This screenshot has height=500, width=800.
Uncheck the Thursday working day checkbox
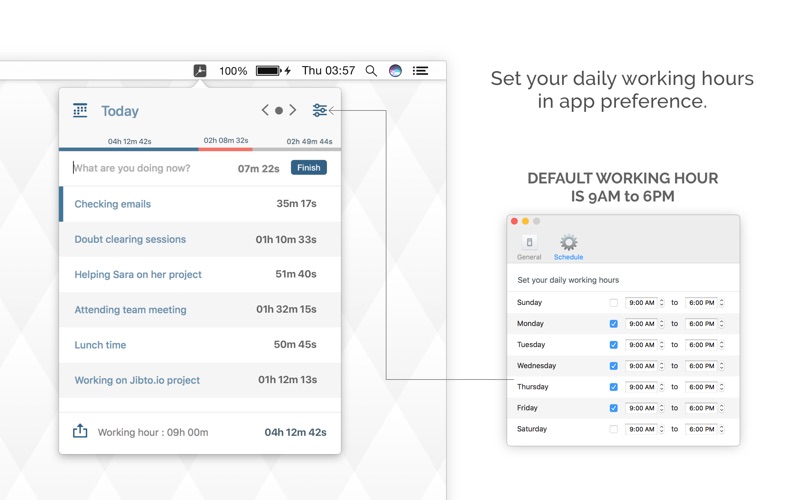[613, 387]
